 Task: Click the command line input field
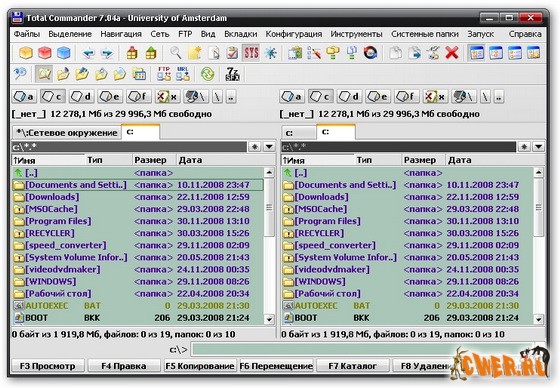(x=361, y=349)
